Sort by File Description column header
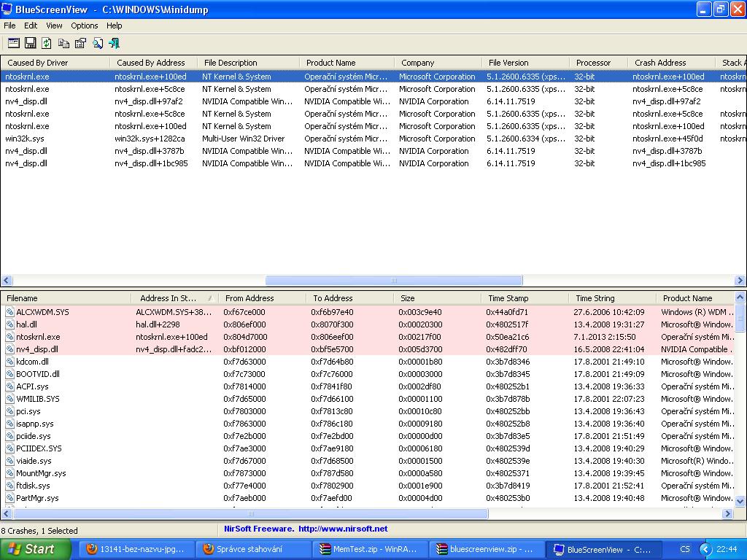The image size is (747, 560). (x=249, y=63)
